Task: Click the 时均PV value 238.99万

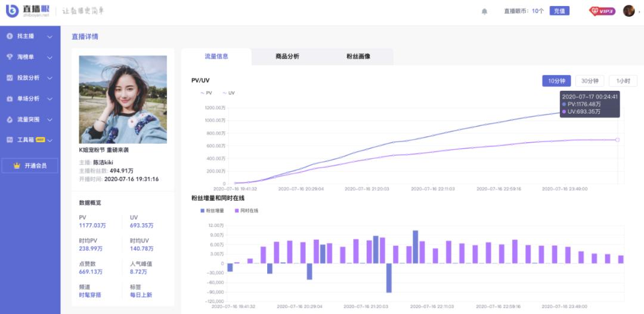Action: click(91, 249)
